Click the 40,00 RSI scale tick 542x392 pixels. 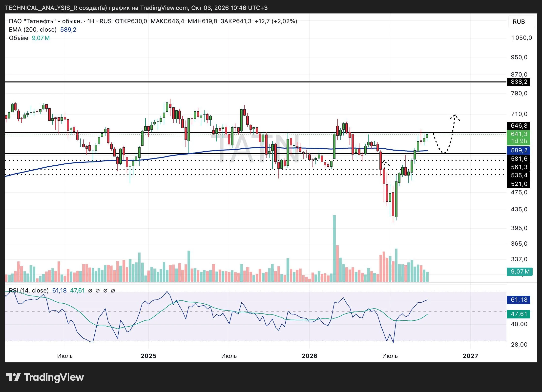click(x=519, y=324)
